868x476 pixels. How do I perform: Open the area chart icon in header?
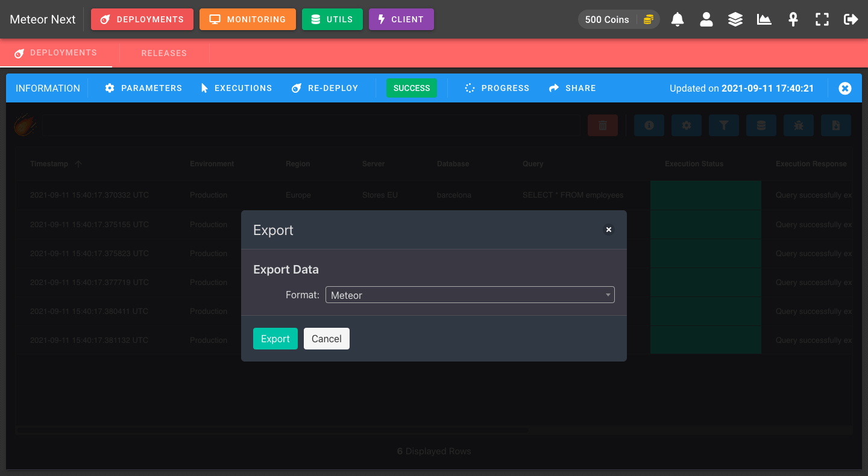tap(764, 19)
